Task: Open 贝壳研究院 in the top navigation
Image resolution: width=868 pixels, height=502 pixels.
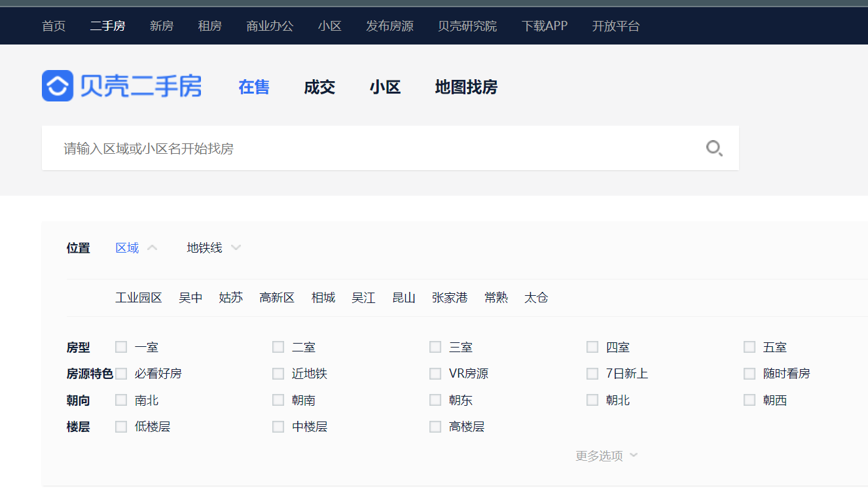Action: tap(467, 26)
